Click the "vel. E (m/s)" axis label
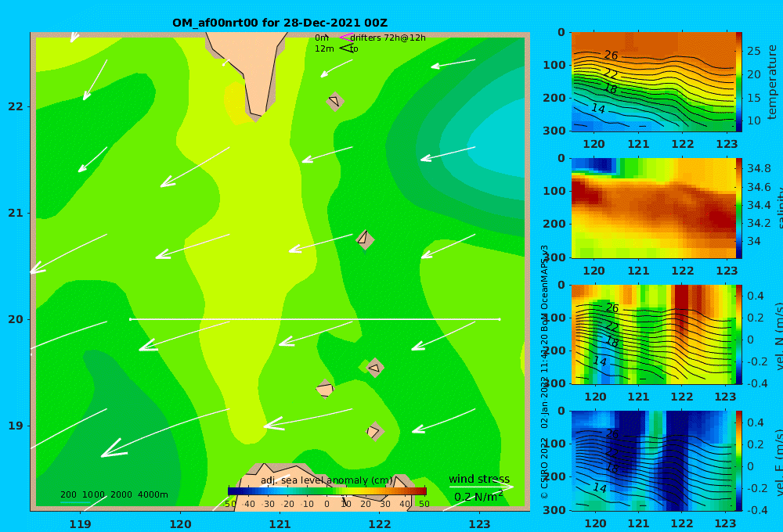783x532 pixels. tap(780, 462)
